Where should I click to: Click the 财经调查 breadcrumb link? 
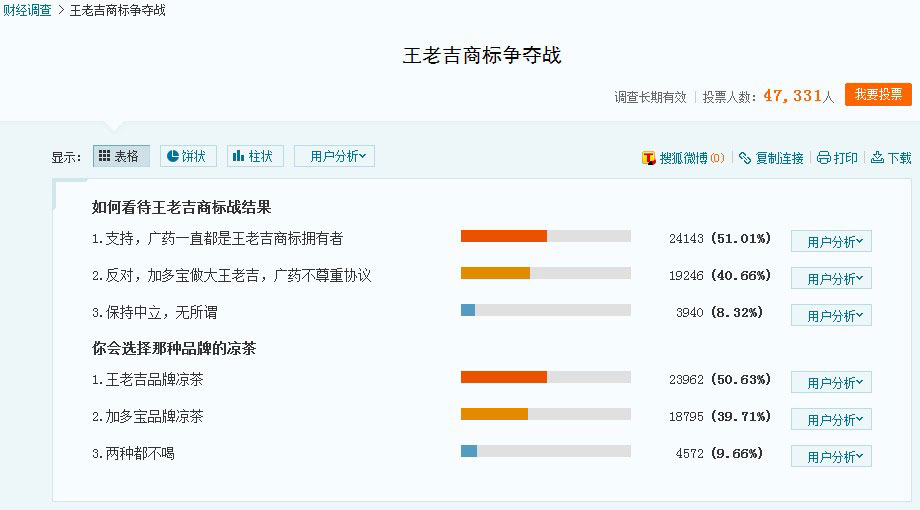click(x=27, y=11)
